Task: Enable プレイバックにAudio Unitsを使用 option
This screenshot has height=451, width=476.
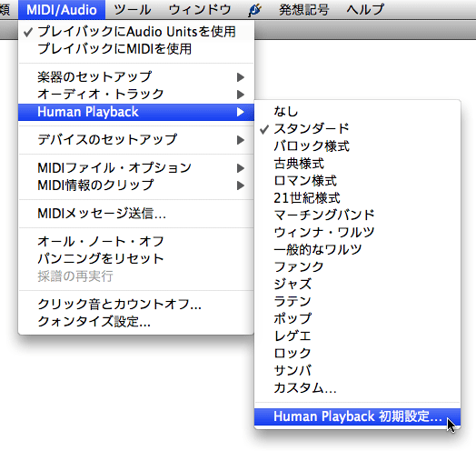Action: point(136,32)
